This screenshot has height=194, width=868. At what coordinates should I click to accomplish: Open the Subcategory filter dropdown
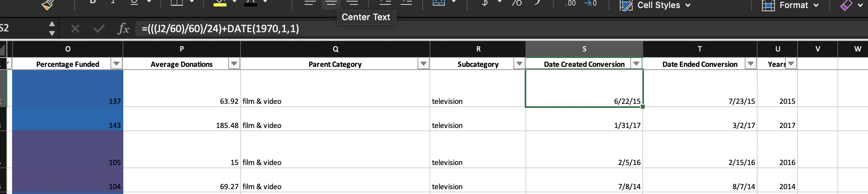pyautogui.click(x=519, y=64)
